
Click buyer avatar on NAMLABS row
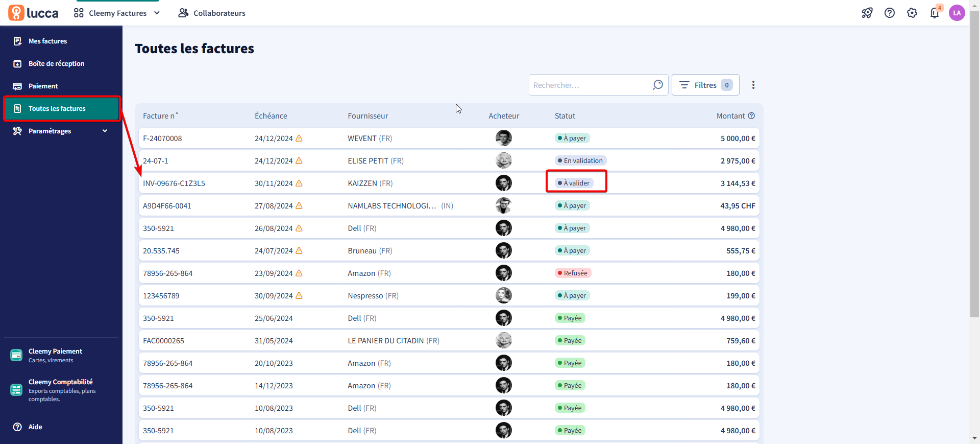coord(504,205)
